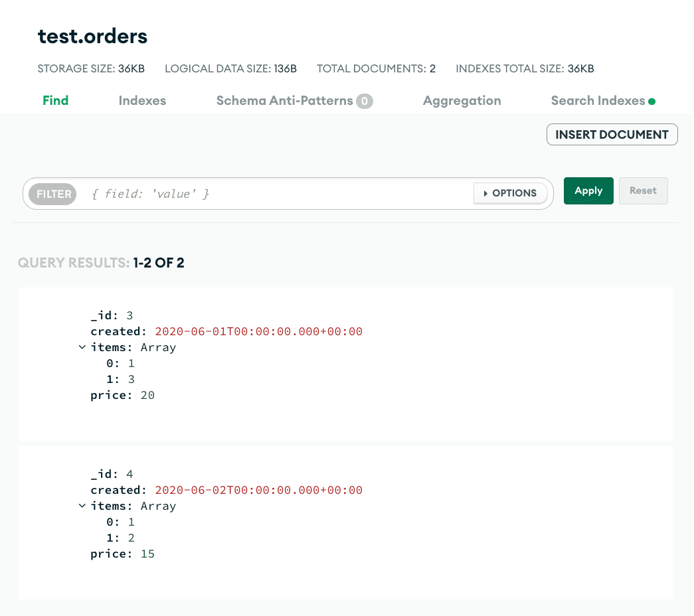
Task: Click the Schema Anti-Patterns count badge
Action: coord(364,101)
